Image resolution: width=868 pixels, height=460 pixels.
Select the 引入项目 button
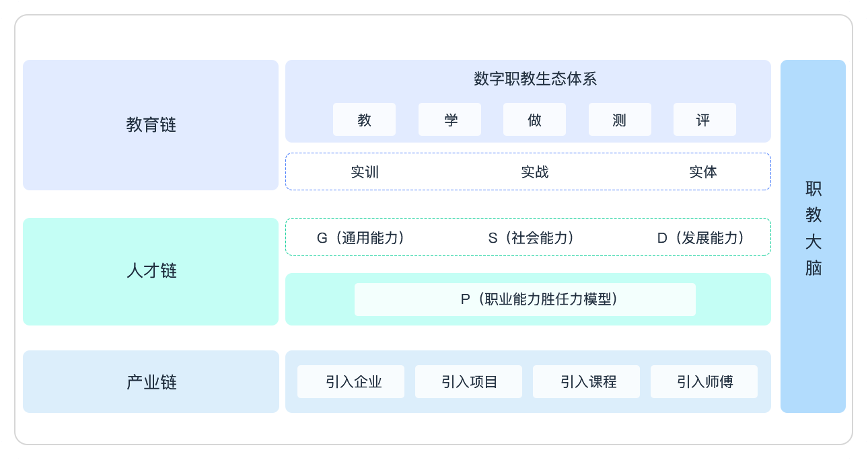468,382
